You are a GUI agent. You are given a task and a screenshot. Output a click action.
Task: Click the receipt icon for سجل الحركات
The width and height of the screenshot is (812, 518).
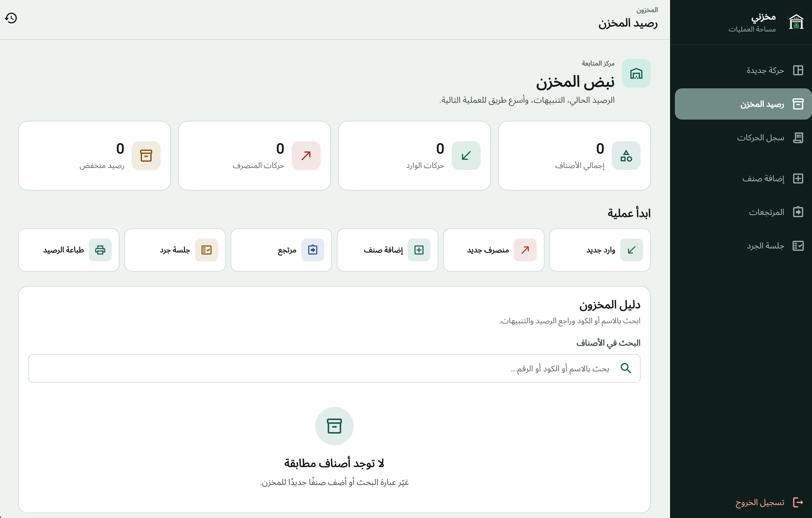798,138
